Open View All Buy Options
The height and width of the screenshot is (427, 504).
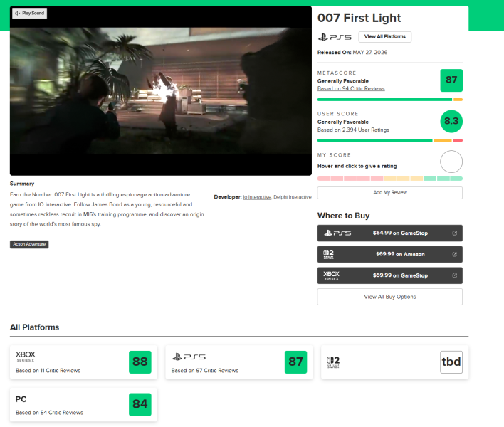tap(389, 297)
